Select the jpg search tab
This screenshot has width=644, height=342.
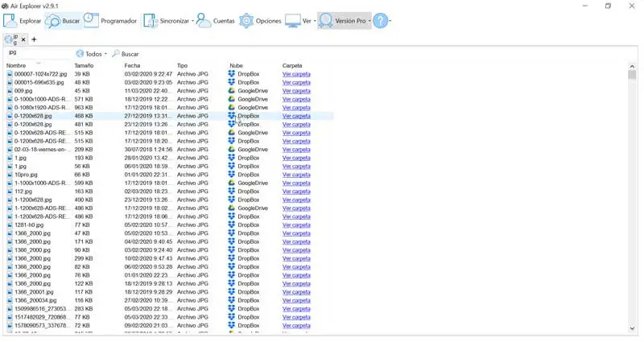point(15,39)
